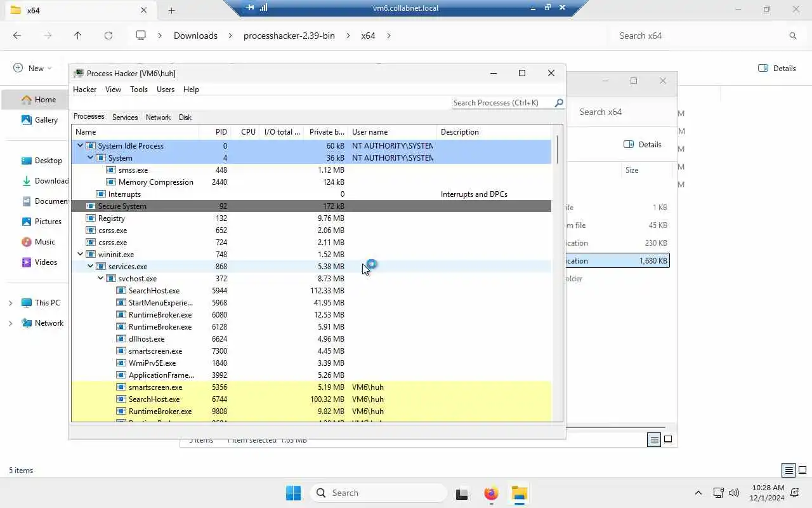Expand This PC in navigation pane
The width and height of the screenshot is (812, 508).
coord(10,303)
